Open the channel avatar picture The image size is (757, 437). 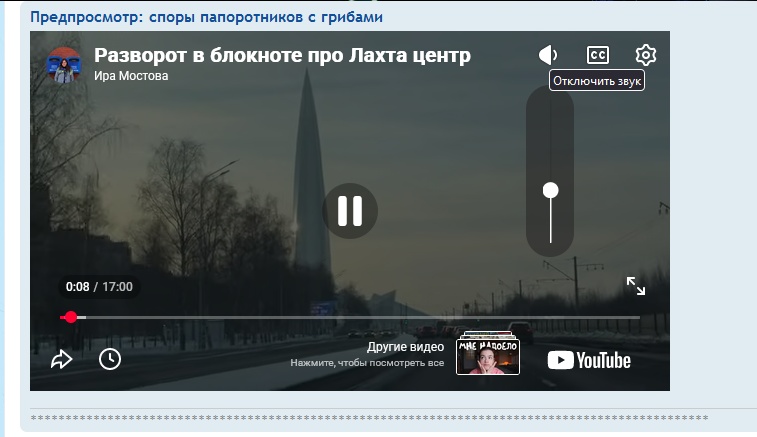coord(64,65)
